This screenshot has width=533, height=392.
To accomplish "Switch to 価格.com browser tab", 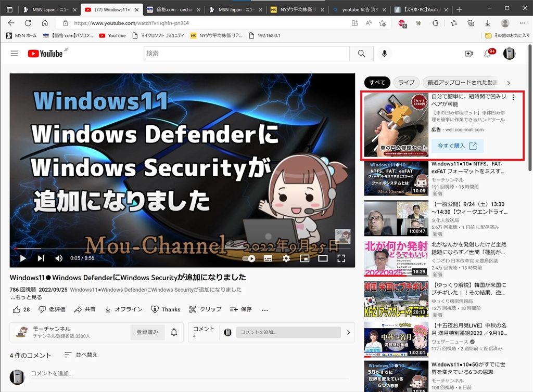I will (174, 10).
